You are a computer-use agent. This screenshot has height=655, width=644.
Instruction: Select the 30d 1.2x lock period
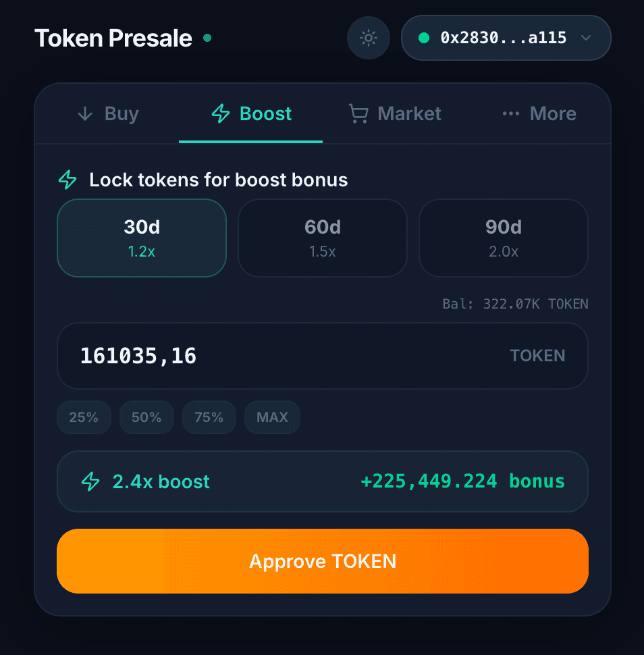(x=142, y=238)
